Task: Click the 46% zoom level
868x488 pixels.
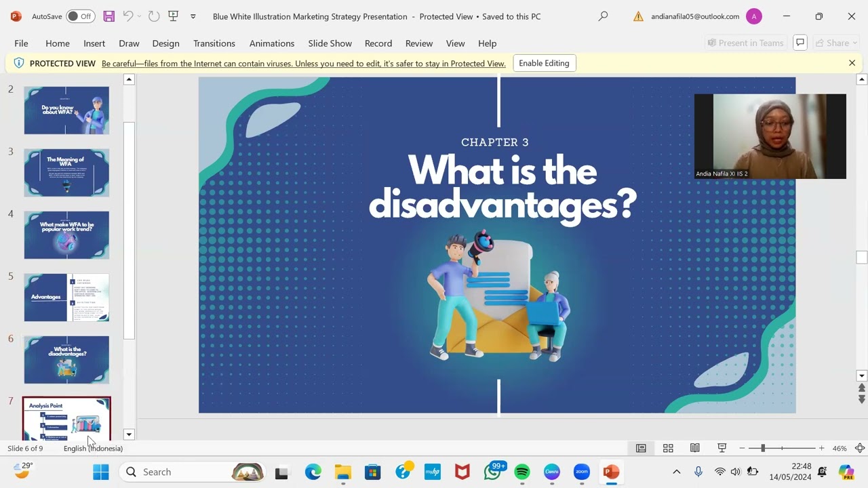Action: 840,448
